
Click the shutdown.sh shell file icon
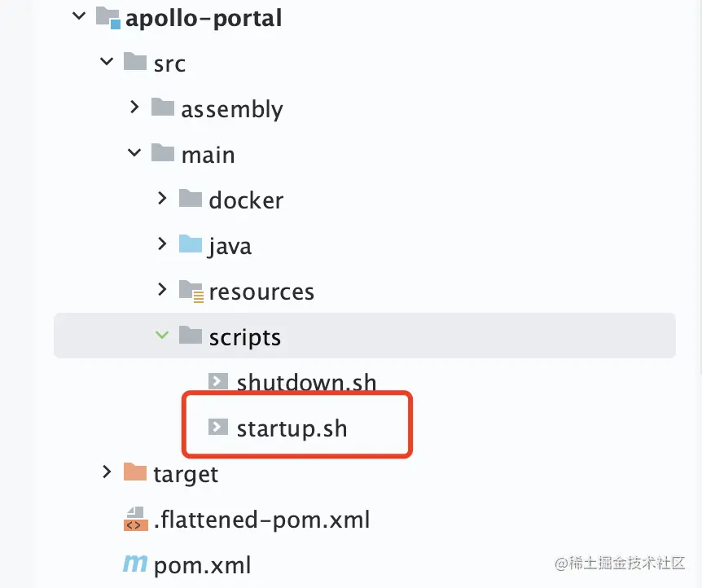(218, 380)
